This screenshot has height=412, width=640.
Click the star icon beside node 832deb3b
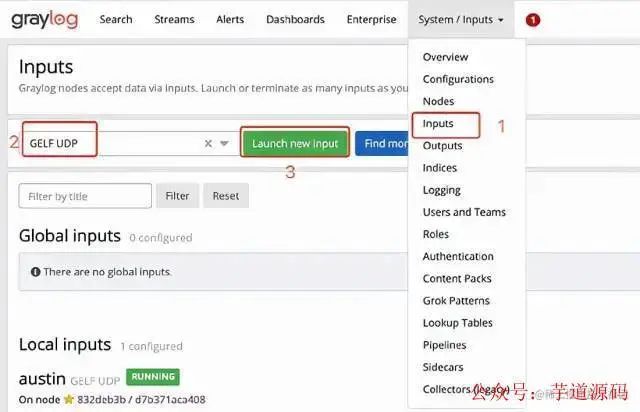click(x=69, y=399)
